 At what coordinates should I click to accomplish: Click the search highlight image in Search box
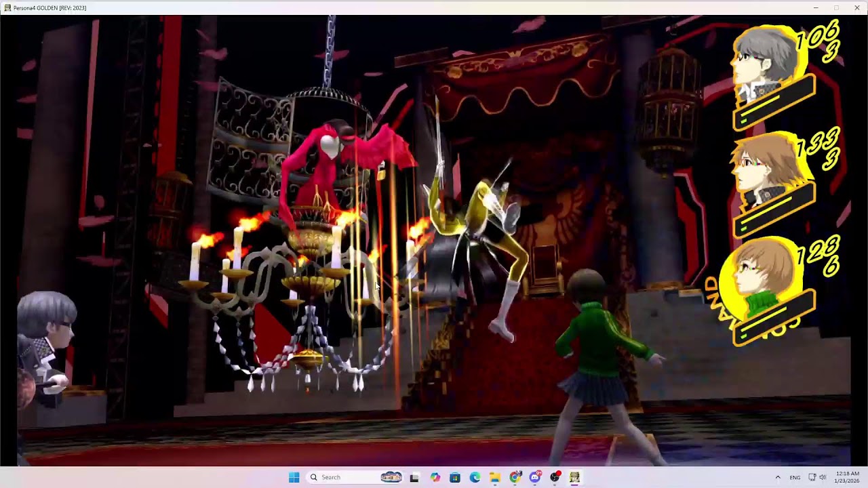391,477
